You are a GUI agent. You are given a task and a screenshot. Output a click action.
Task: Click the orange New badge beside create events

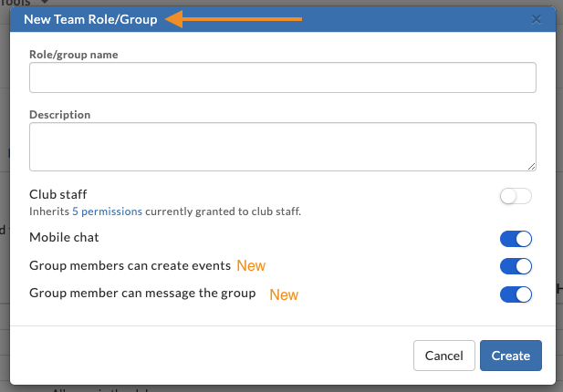(x=251, y=266)
